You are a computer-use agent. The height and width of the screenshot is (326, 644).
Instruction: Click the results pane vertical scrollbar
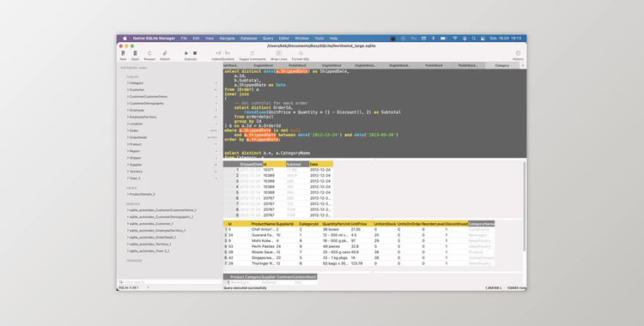[x=524, y=206]
